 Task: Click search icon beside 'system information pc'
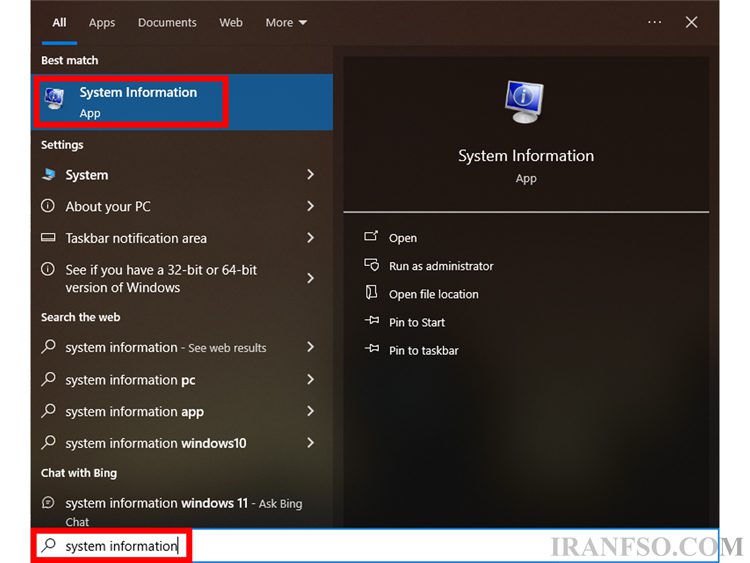[48, 379]
